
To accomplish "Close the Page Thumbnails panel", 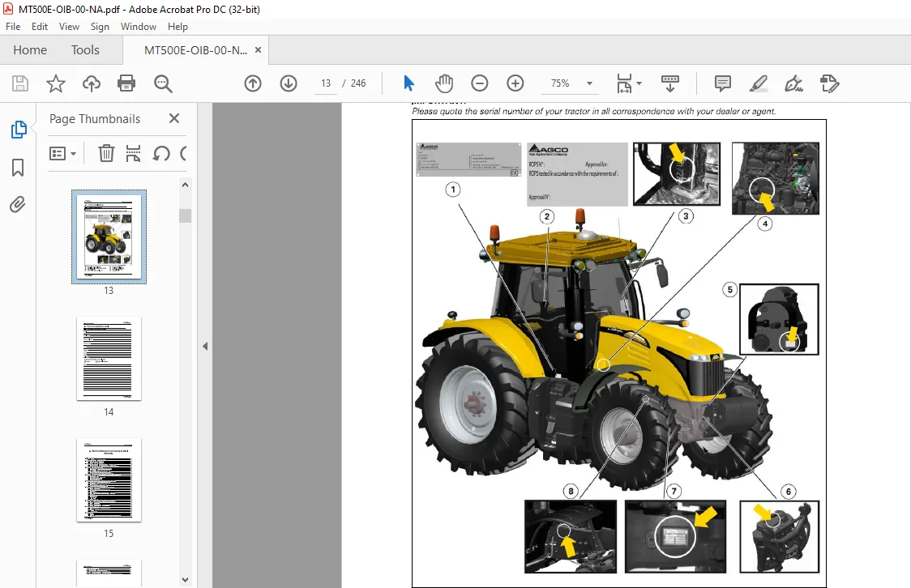I will [173, 118].
